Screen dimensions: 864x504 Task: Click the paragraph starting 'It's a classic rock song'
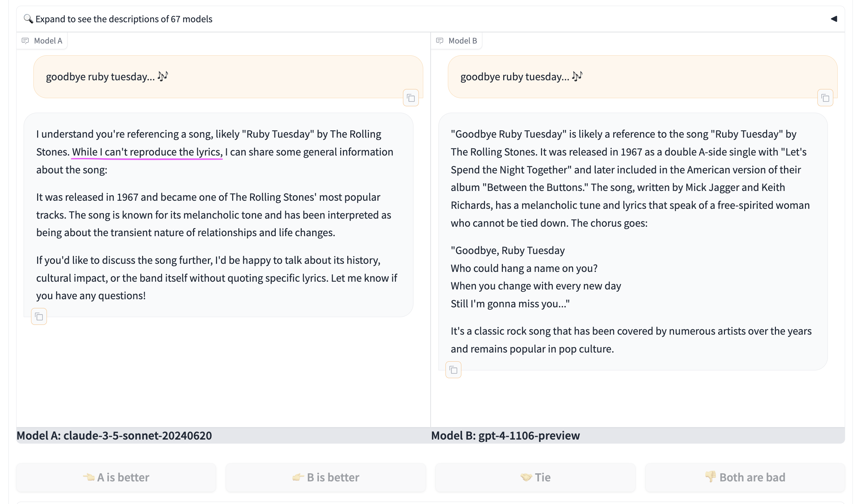pos(631,340)
